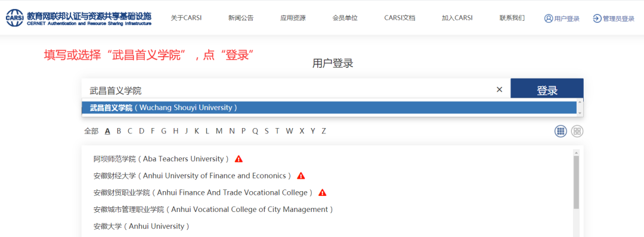
Task: Filter schools by letter Q
Action: pyautogui.click(x=255, y=131)
